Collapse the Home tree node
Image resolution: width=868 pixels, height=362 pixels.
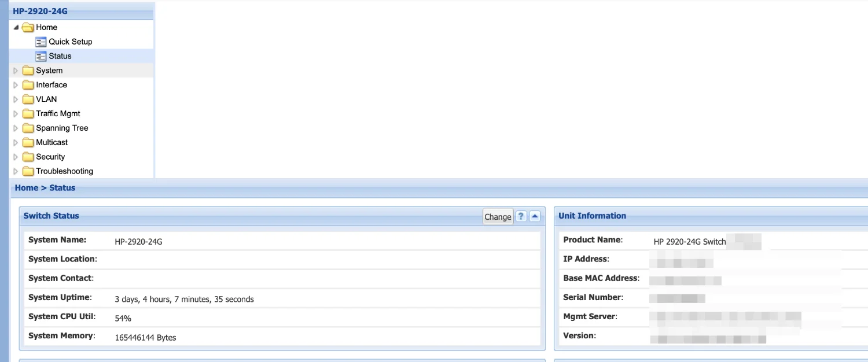click(x=16, y=27)
